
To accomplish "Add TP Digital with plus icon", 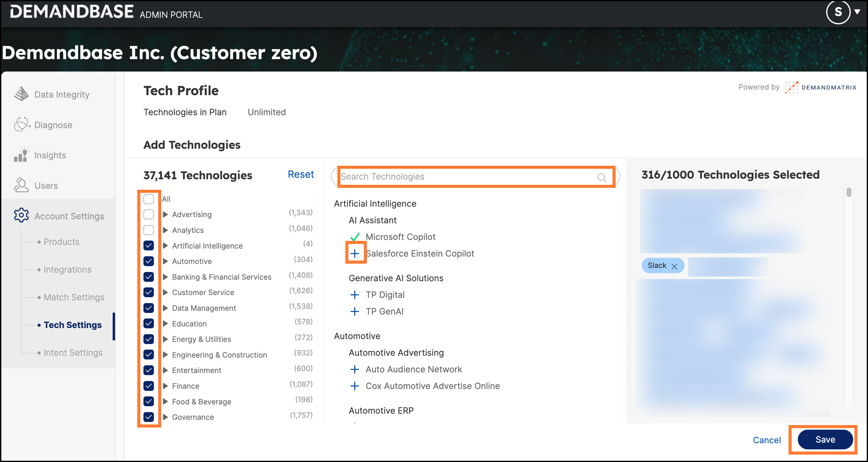I will point(355,295).
